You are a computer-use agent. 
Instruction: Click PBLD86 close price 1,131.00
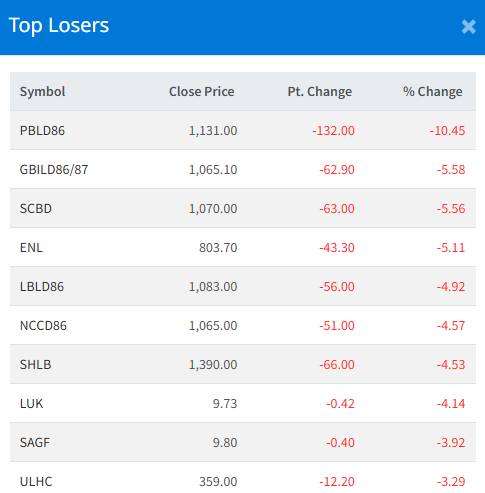point(213,130)
